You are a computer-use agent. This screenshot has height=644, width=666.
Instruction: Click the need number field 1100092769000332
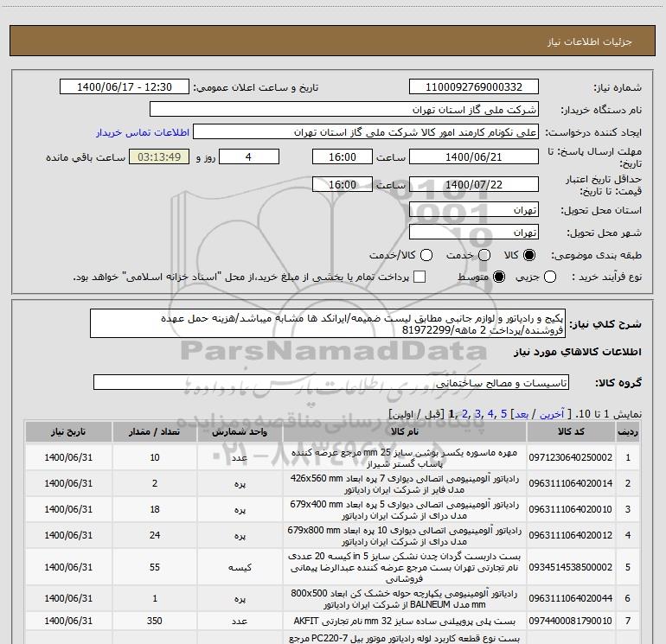(x=474, y=86)
